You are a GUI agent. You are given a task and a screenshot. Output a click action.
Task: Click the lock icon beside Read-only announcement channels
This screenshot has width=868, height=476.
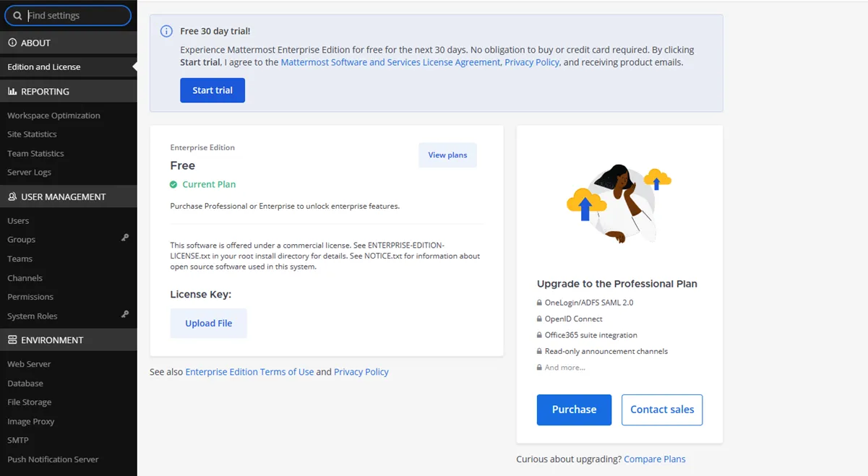pos(539,351)
